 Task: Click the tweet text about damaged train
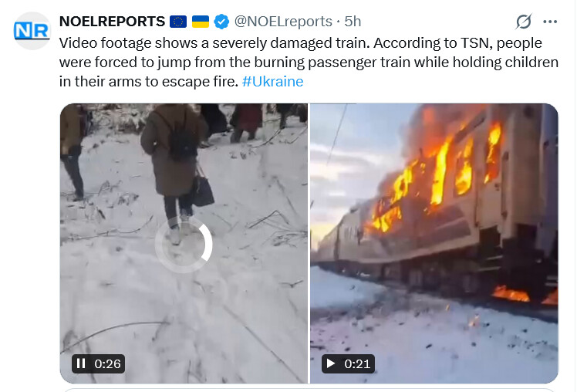click(309, 63)
